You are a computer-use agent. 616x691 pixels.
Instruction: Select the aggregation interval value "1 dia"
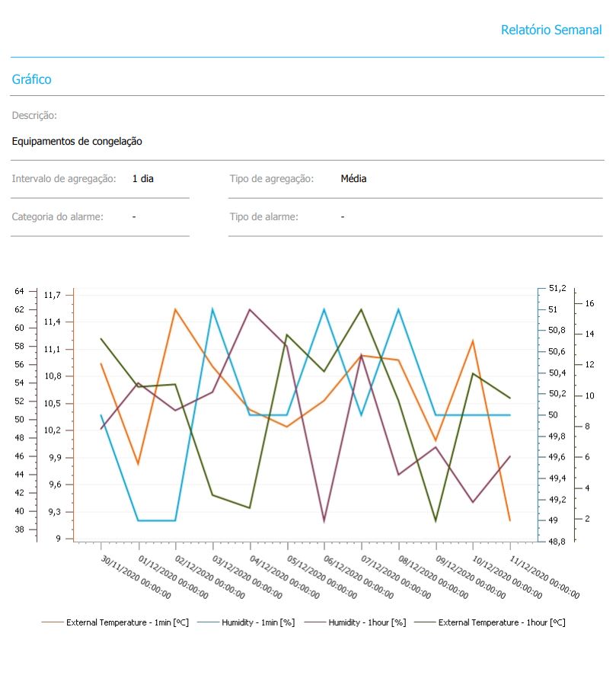click(143, 178)
